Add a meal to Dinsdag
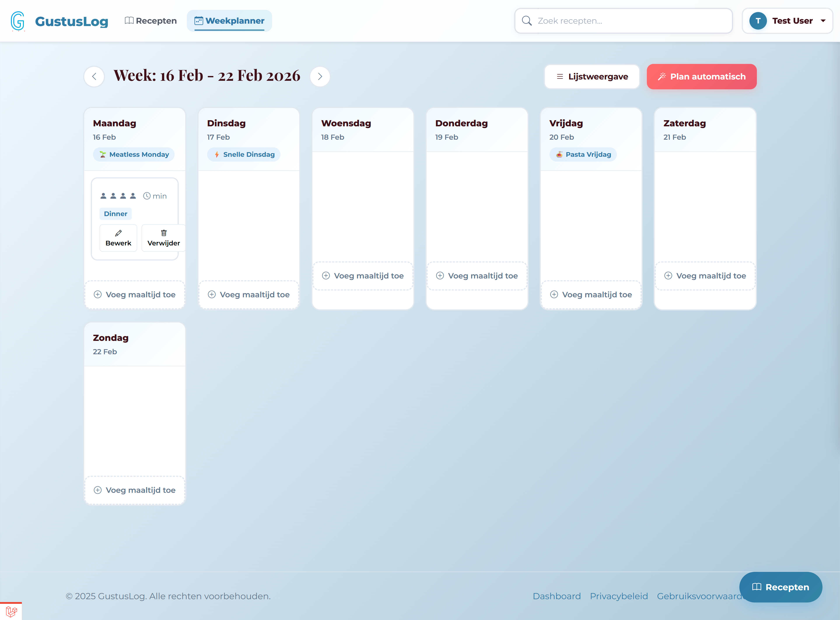840x620 pixels. [x=249, y=295]
